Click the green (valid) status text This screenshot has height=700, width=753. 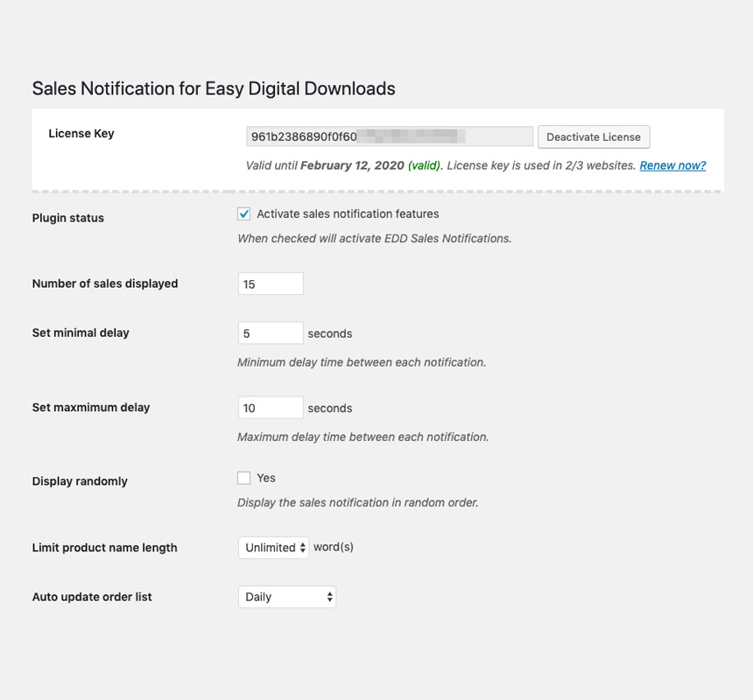[x=425, y=165]
